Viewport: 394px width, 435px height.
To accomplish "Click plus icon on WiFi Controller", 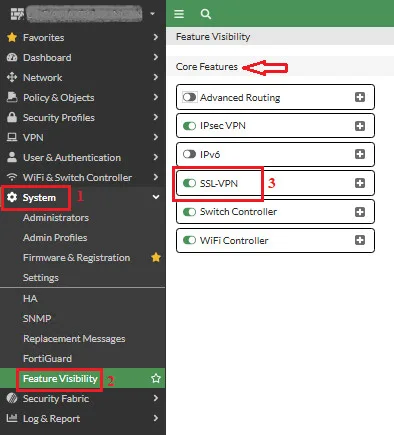I will (360, 240).
